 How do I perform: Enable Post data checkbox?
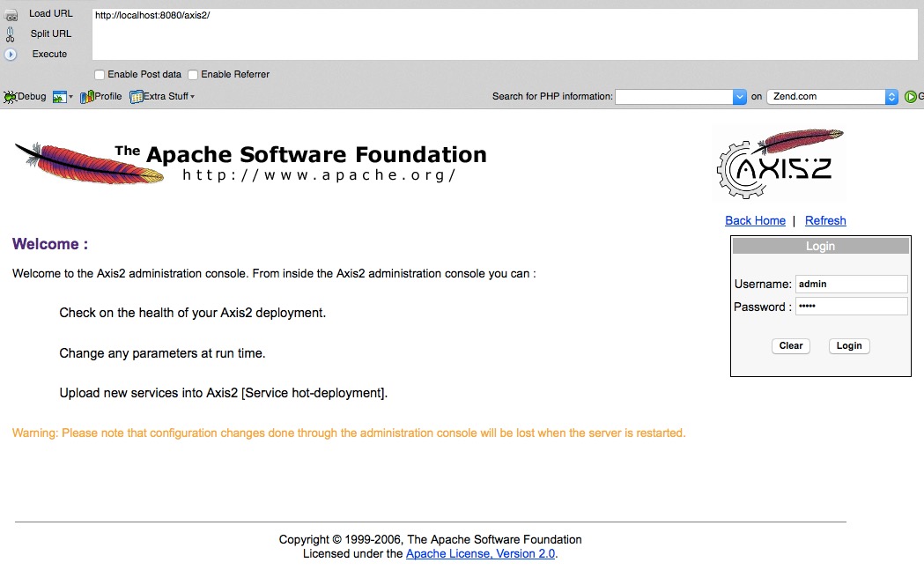(100, 75)
